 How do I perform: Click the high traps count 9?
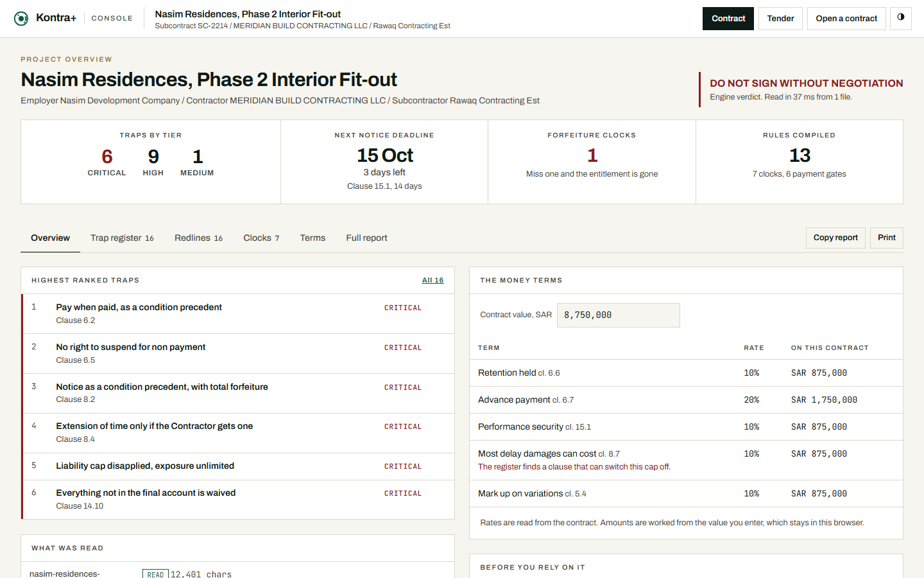click(x=153, y=157)
